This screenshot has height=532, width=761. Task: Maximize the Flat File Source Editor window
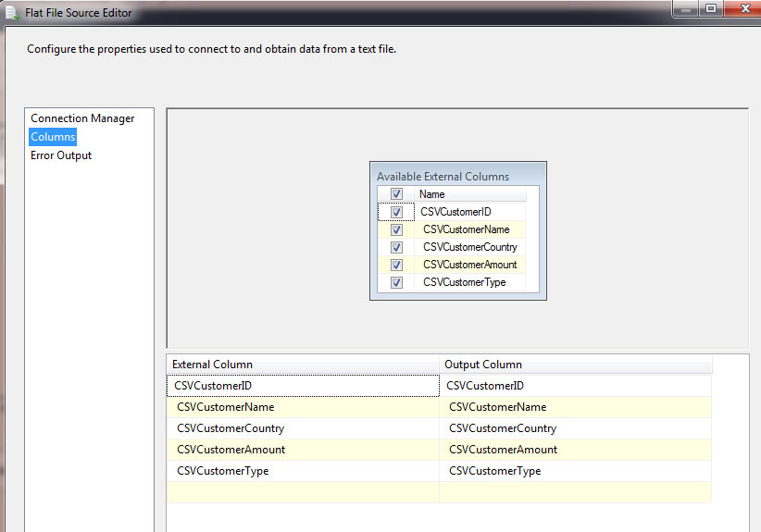pyautogui.click(x=711, y=8)
